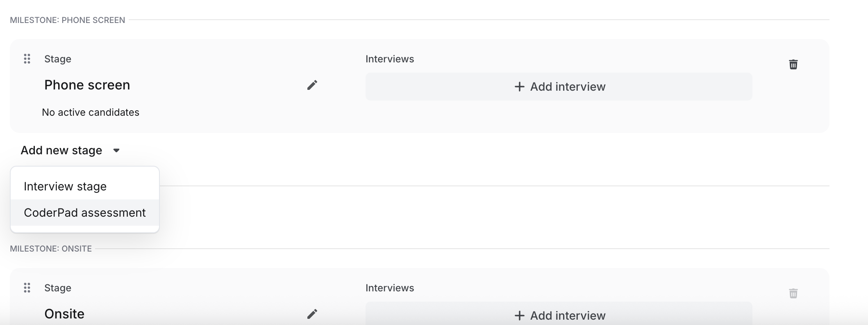Click the MILESTONE: PHONE SCREEN heading
Screen dimensions: 868x325
pos(67,20)
